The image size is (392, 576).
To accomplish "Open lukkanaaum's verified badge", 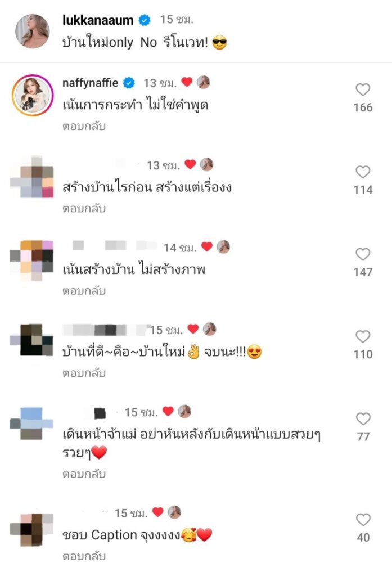I will coord(145,20).
